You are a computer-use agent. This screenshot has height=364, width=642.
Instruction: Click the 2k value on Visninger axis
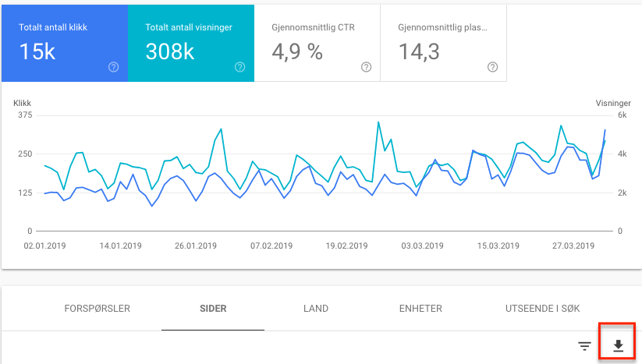(x=622, y=193)
